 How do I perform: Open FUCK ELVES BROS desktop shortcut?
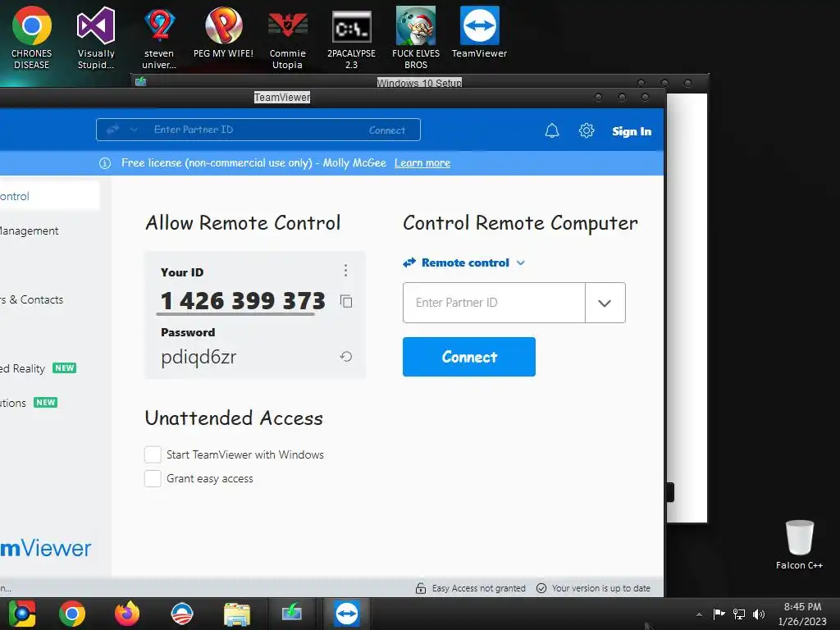pos(416,38)
